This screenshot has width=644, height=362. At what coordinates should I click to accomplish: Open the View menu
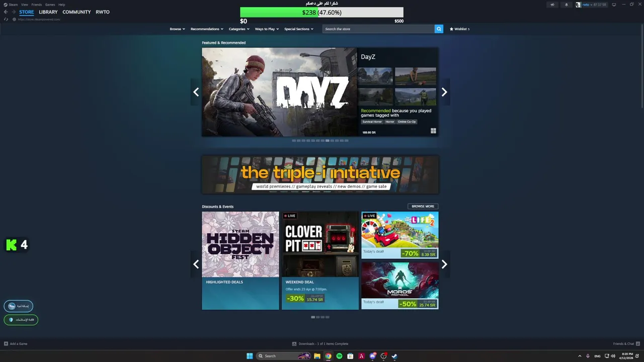point(24,5)
